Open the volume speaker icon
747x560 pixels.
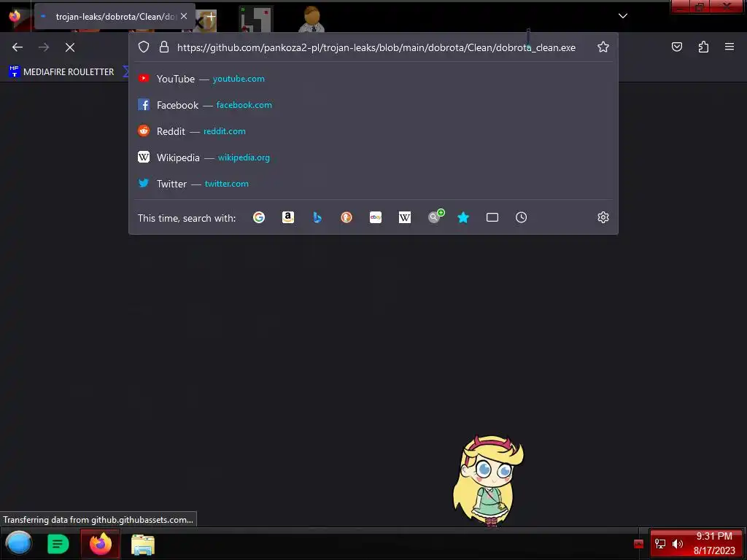click(677, 544)
